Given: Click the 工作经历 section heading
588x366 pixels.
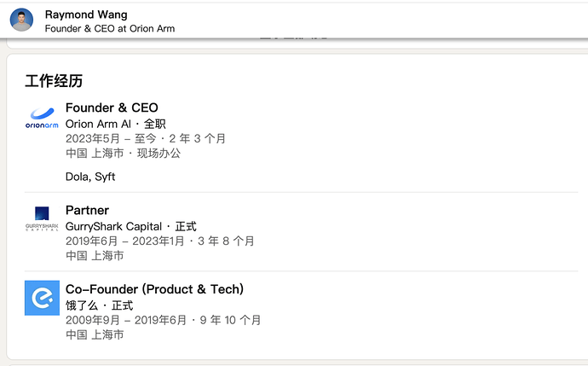Looking at the screenshot, I should [54, 81].
